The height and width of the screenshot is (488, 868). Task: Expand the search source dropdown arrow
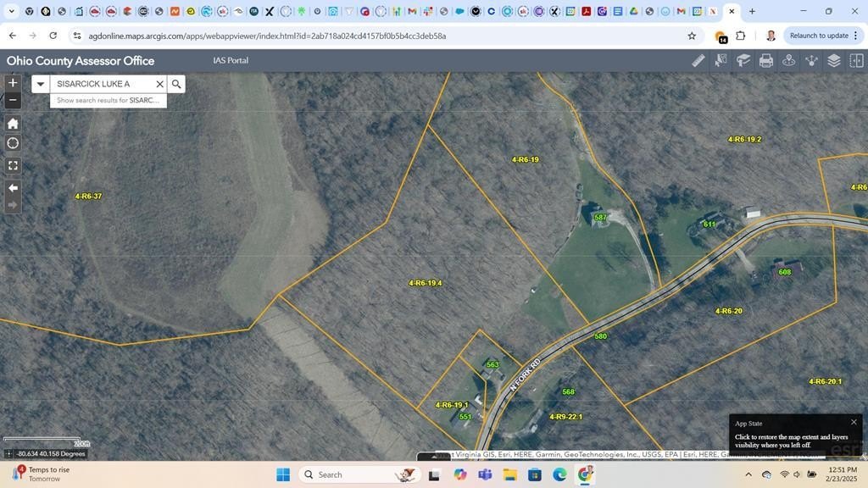[x=41, y=84]
